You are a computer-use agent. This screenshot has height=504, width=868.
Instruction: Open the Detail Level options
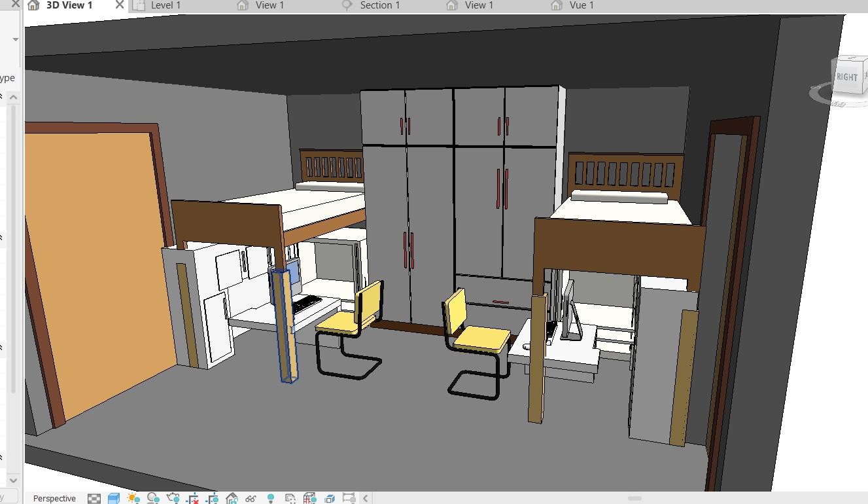(x=94, y=499)
